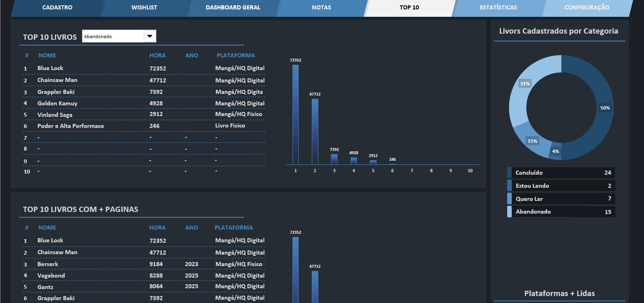Screen dimensions: 644x303
Task: Switch to the WISHLIST tab
Action: pyautogui.click(x=144, y=7)
